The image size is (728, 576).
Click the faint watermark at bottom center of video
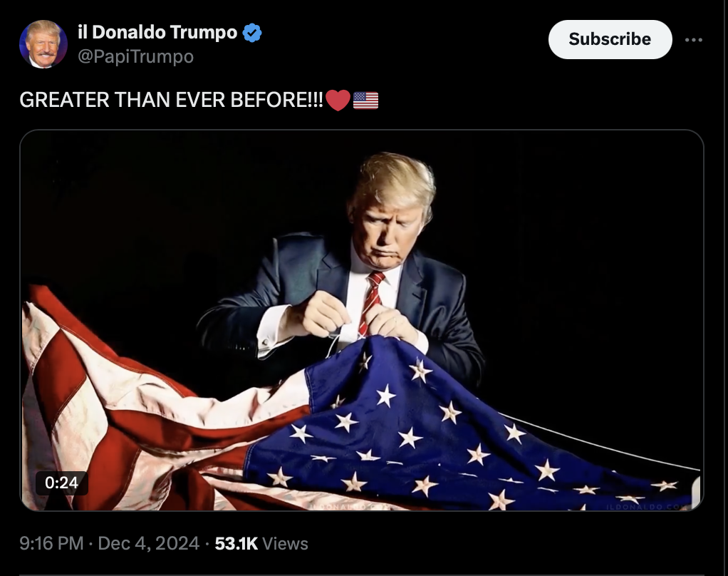click(x=348, y=507)
